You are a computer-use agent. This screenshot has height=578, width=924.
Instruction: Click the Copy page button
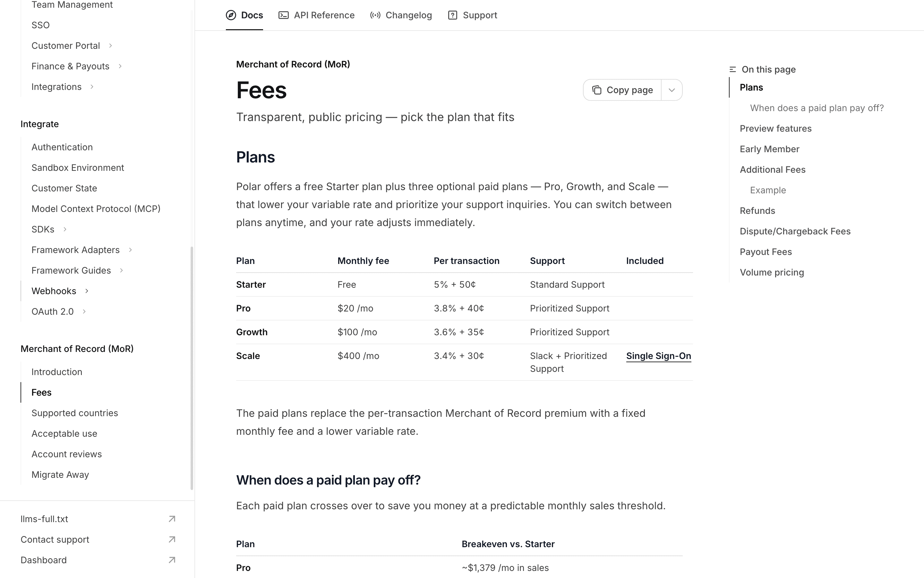click(622, 90)
